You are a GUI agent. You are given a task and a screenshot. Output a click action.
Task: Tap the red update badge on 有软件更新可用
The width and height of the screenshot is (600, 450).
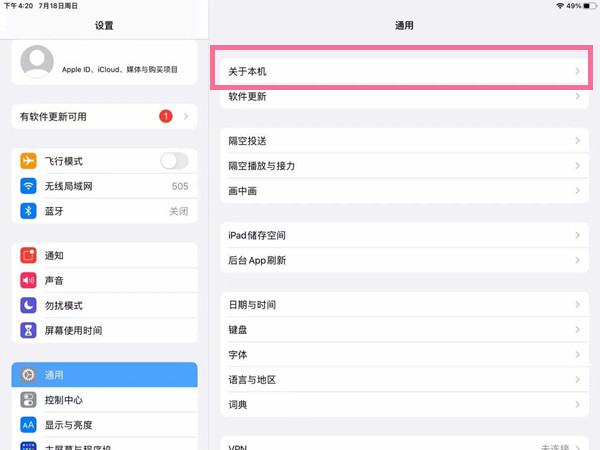point(165,117)
